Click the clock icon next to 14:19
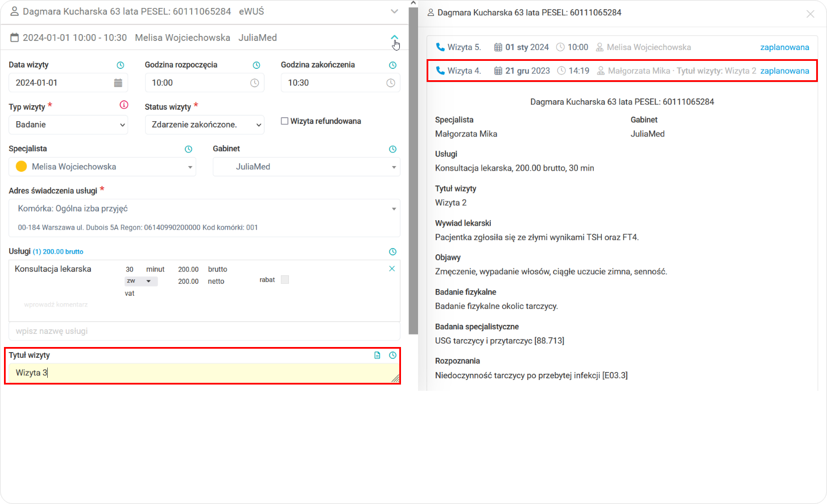This screenshot has height=504, width=827. coord(561,71)
